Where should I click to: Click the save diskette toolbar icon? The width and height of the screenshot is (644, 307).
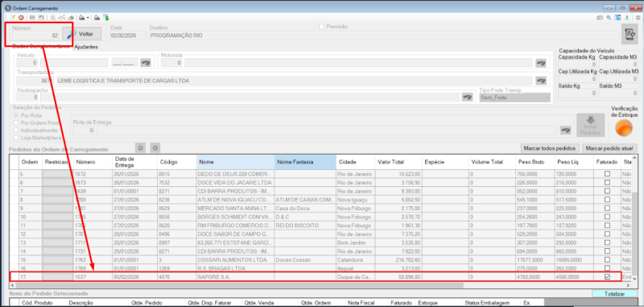(x=32, y=18)
